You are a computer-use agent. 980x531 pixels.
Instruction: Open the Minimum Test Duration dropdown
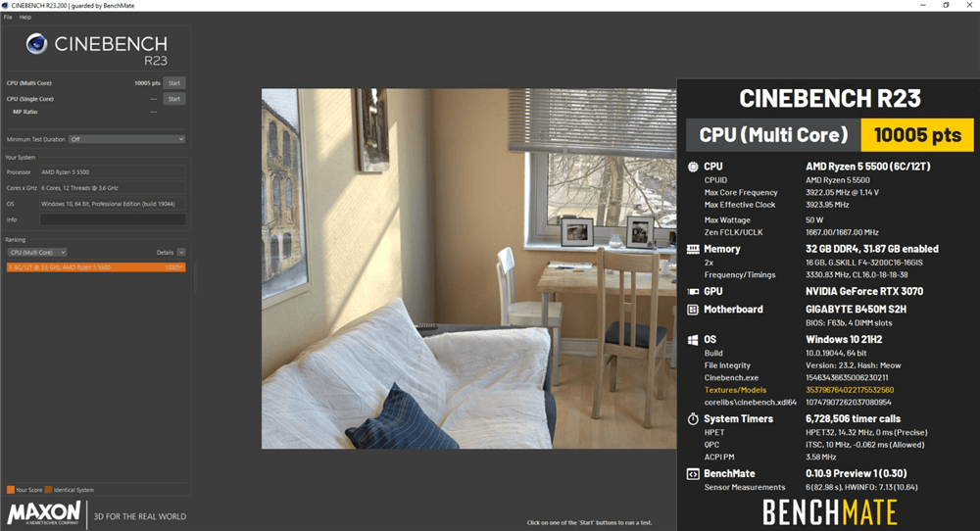tap(126, 139)
